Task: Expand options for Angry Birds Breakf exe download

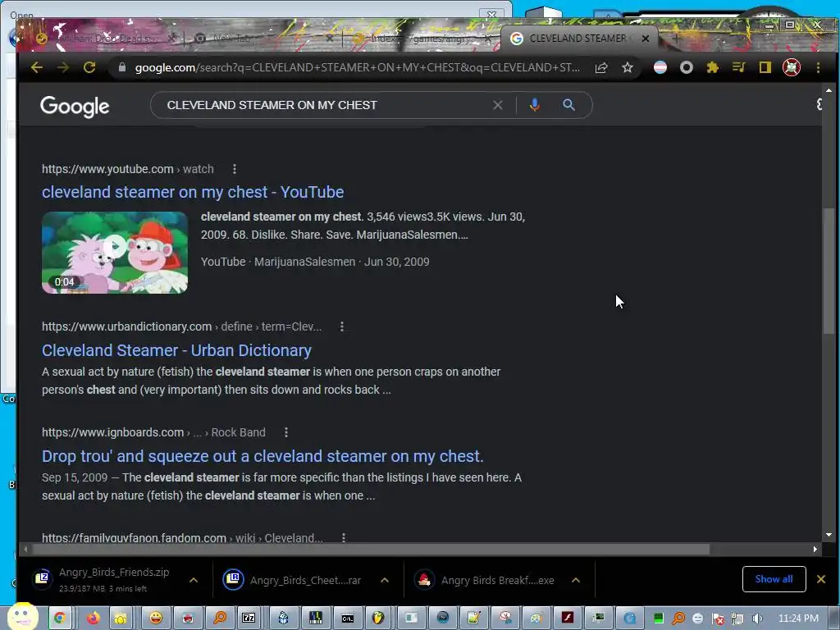Action: 576,580
